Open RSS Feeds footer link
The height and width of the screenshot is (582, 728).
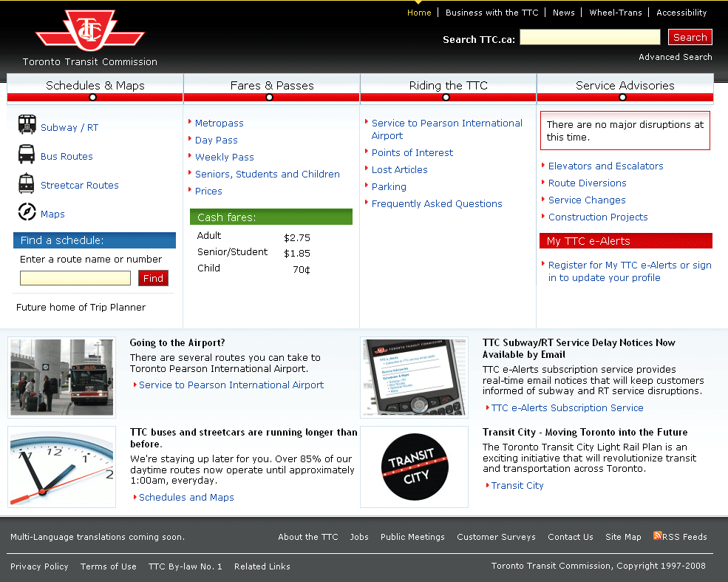(684, 536)
